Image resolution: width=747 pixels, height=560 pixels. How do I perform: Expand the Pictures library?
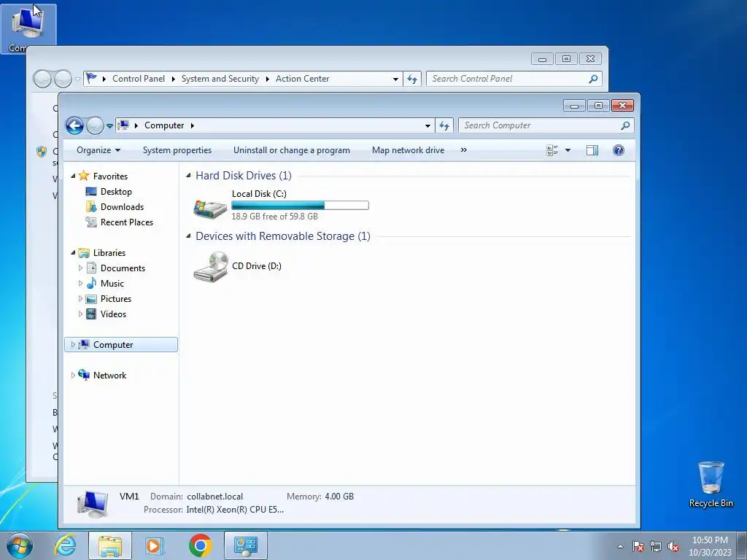click(80, 298)
